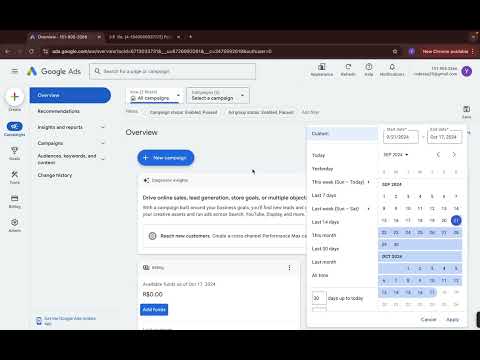Open the Billing card three-dot menu
480x360 pixels.
click(x=289, y=268)
